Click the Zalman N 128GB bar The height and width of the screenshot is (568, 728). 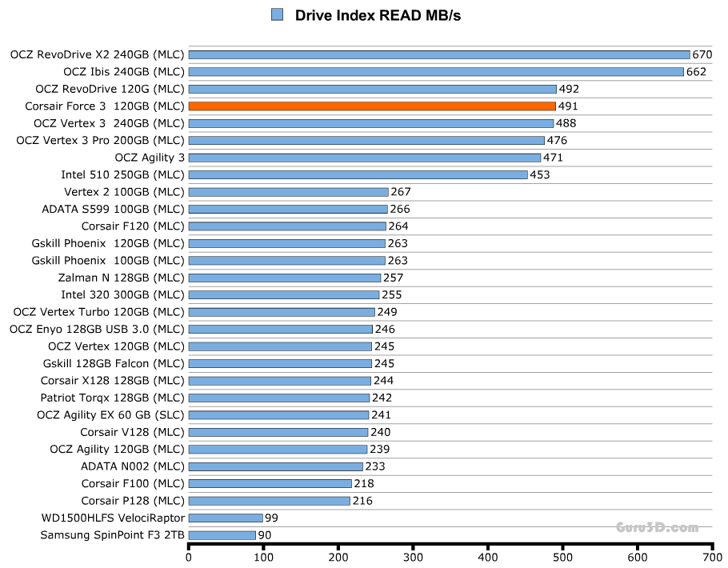point(284,278)
